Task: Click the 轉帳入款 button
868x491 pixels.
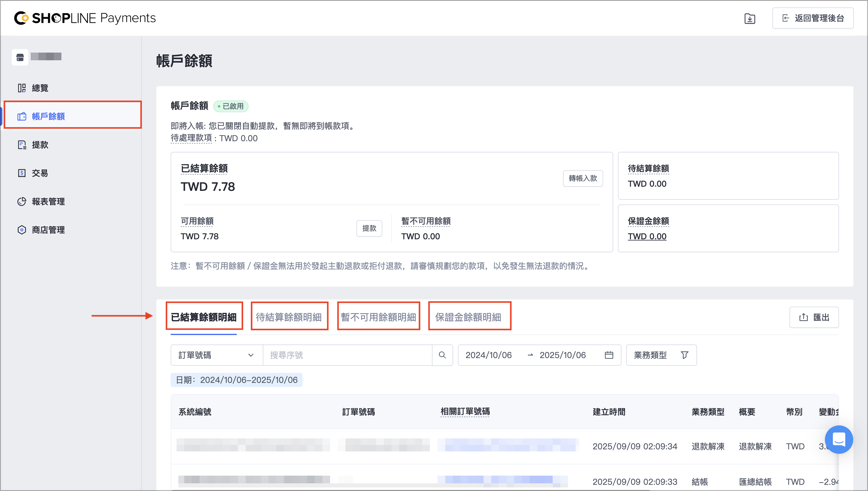Action: click(x=583, y=178)
